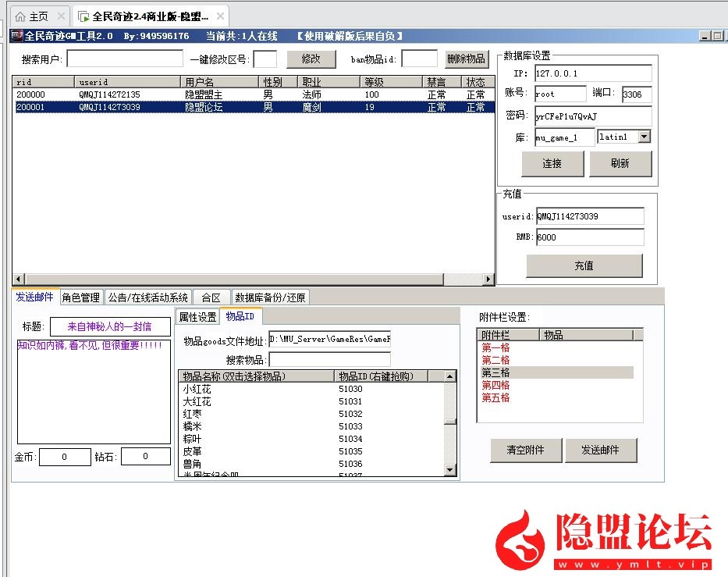This screenshot has width=728, height=577.
Task: Click the 物品goods文件地址 path field
Action: 329,339
